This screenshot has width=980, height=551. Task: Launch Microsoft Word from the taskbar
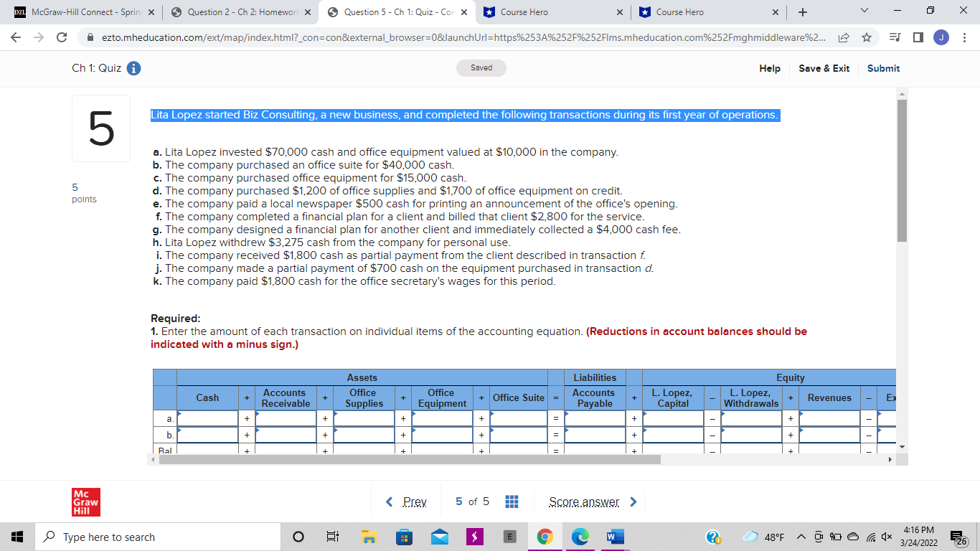click(x=615, y=536)
